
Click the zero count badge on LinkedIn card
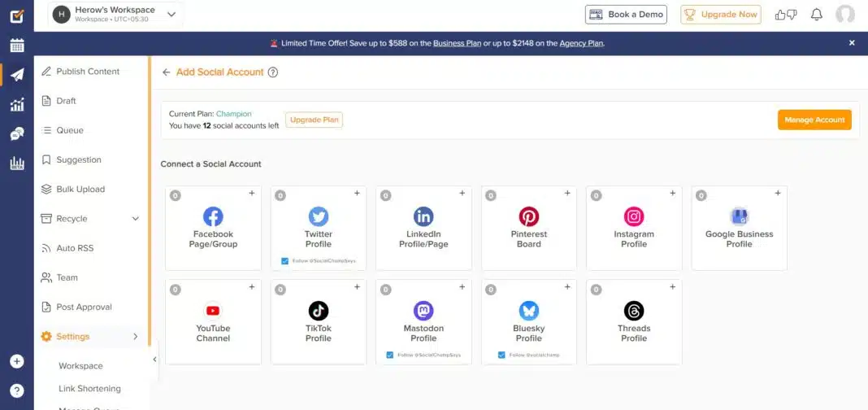pos(386,195)
